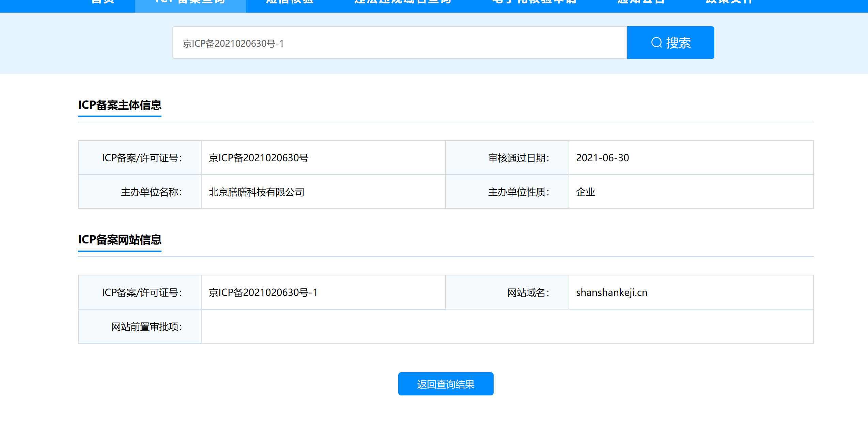
Task: Click the ICP备案网站信息 section heading
Action: tap(120, 240)
